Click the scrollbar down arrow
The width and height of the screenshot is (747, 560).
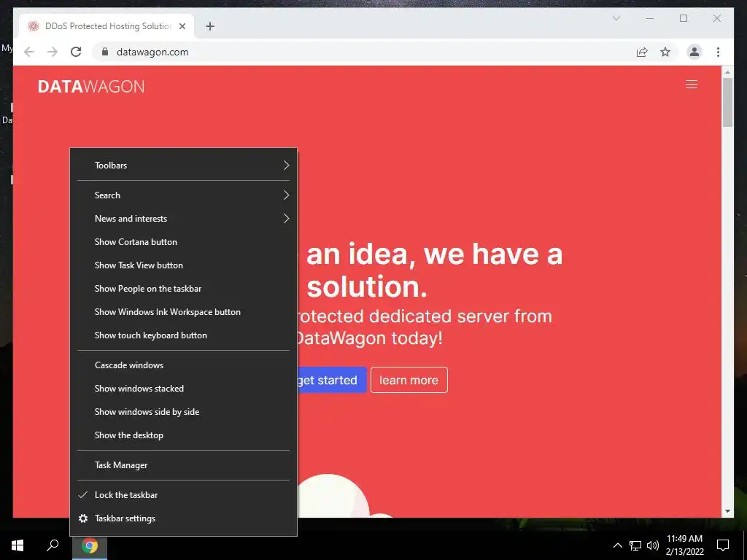pos(727,511)
